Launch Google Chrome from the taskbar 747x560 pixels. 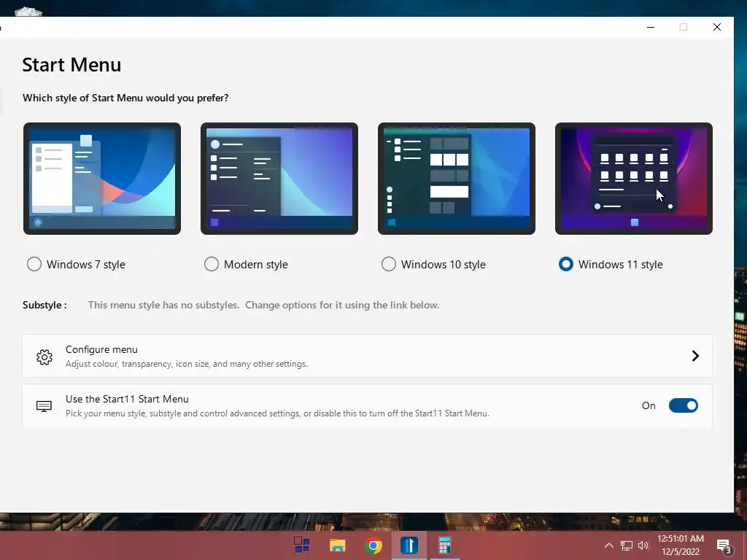(373, 545)
